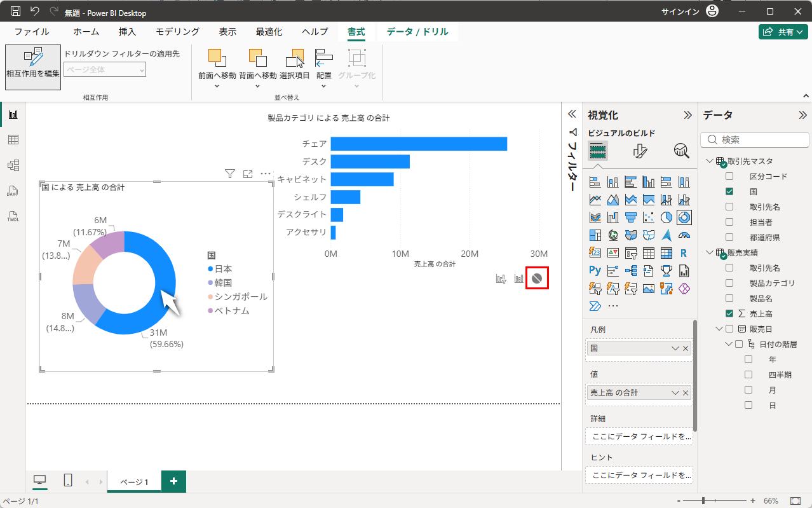Select the ribbon chart visual
The image size is (812, 508).
(595, 217)
